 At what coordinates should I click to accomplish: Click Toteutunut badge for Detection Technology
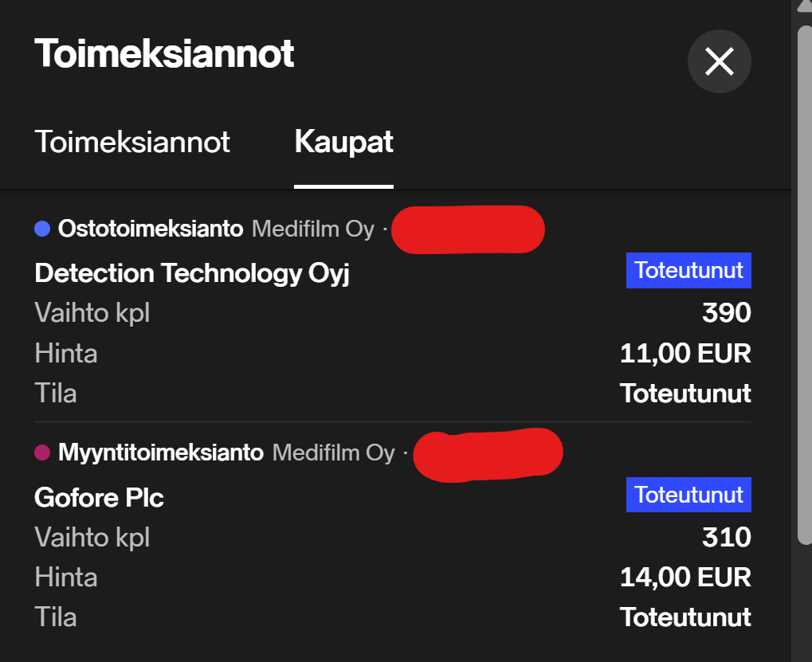coord(688,271)
